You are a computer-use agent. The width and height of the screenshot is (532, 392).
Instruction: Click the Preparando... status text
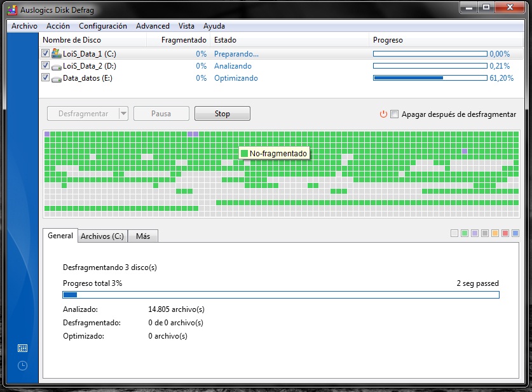[236, 54]
